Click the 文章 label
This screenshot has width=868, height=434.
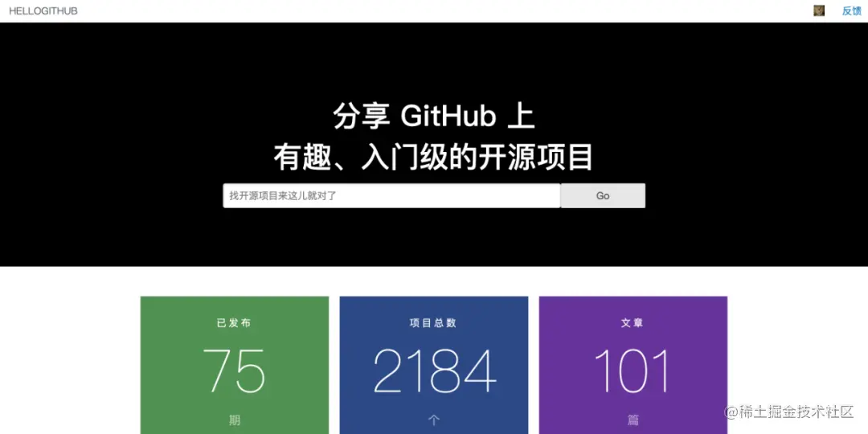pos(633,323)
